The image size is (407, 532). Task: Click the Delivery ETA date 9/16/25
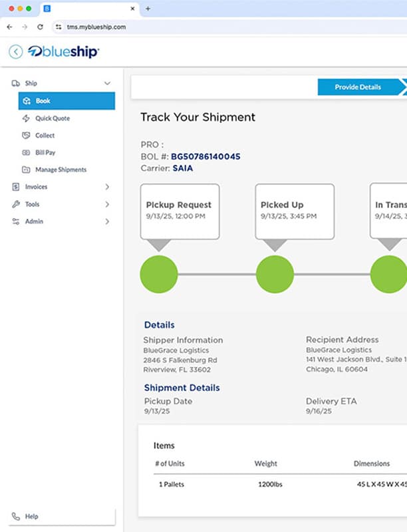click(x=319, y=411)
